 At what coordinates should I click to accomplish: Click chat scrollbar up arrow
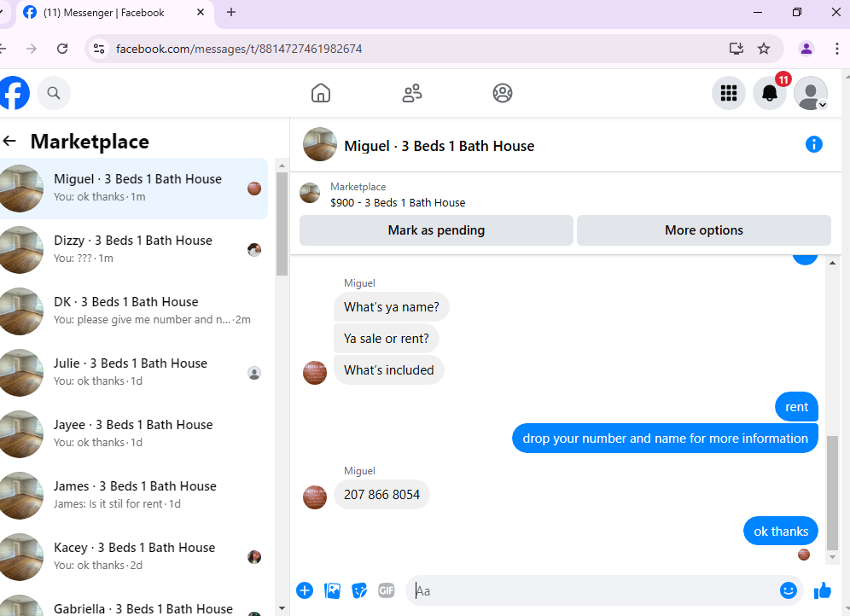coord(832,263)
